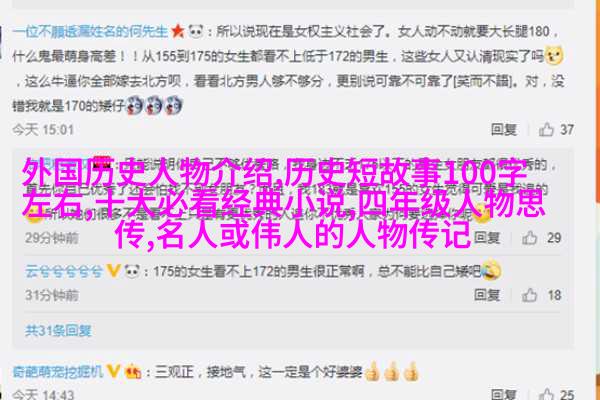Click 回复 on the 31分钟前 comment
The height and width of the screenshot is (400, 600).
coord(487,295)
